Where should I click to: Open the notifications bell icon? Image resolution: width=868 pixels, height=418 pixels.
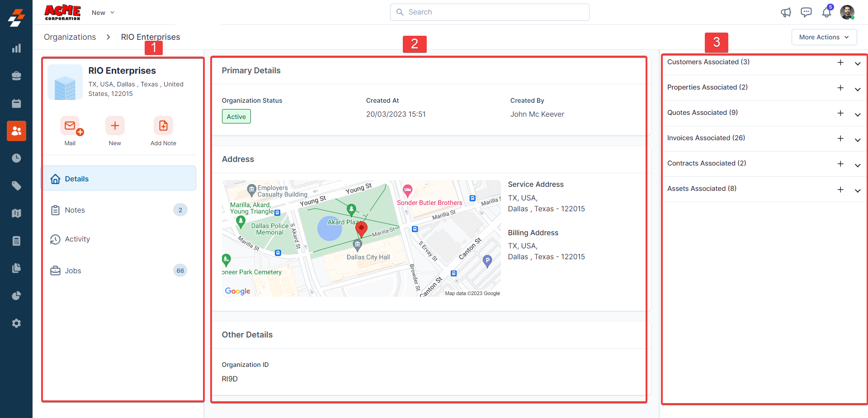[x=826, y=12]
